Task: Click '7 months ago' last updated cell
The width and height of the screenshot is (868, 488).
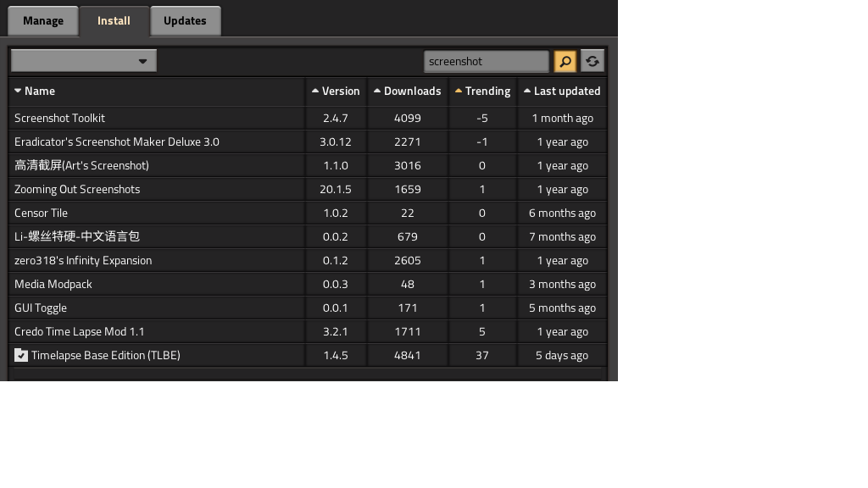Action: [x=562, y=237]
